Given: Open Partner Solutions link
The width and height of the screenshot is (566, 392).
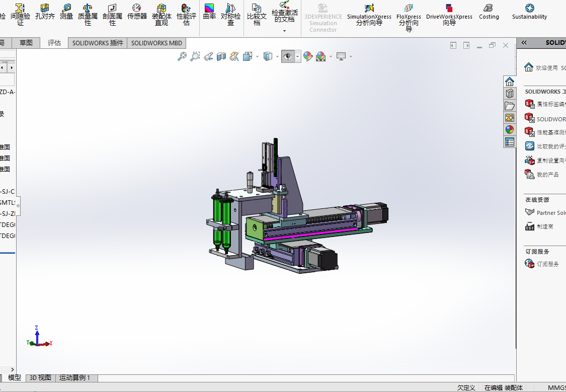Looking at the screenshot, I should (x=545, y=212).
